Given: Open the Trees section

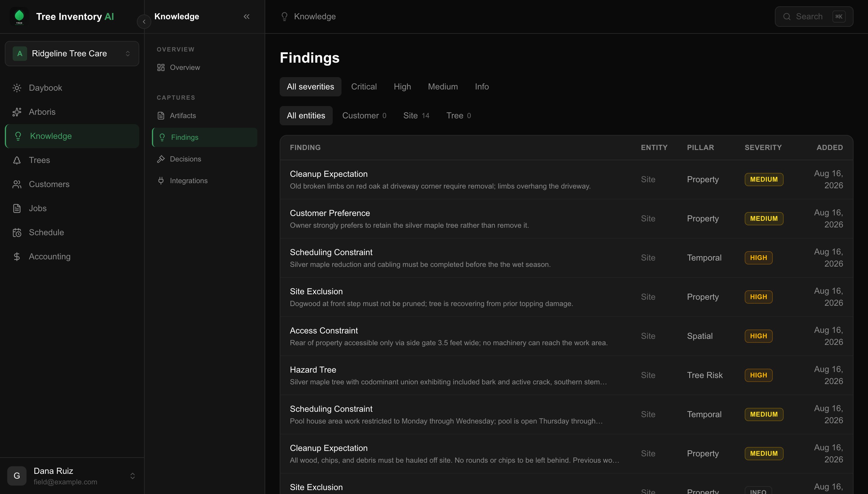Looking at the screenshot, I should tap(72, 160).
